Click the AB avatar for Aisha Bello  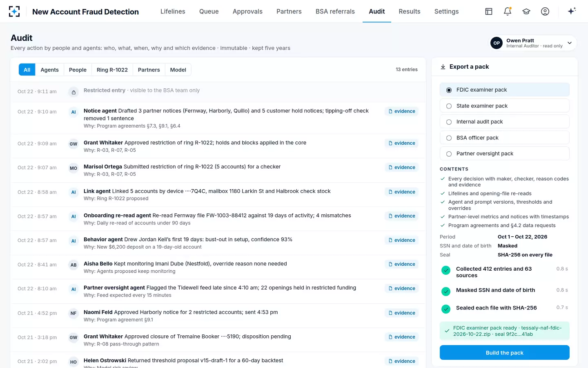[73, 265]
